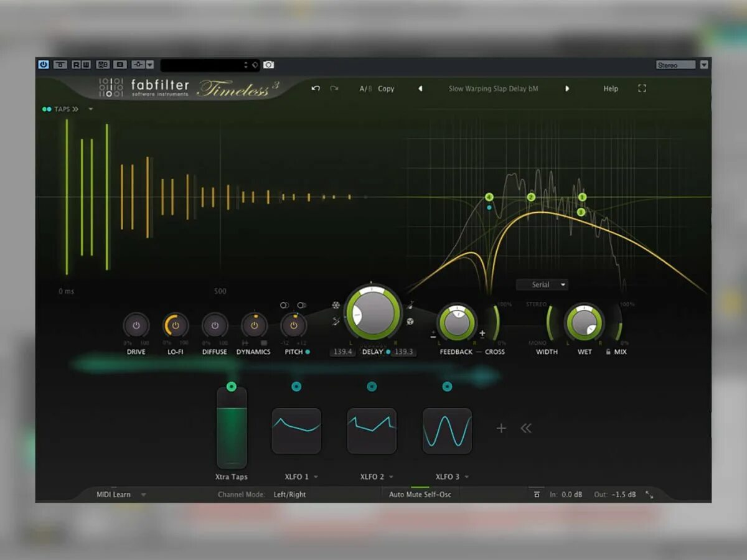Click the right linked-circles icon above Pitch

(x=302, y=306)
